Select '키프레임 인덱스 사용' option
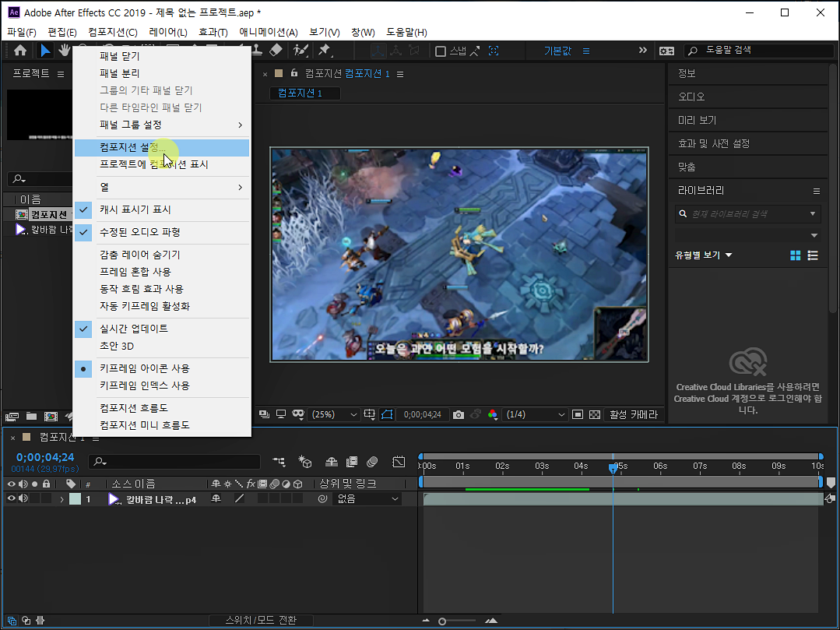840x630 pixels. click(145, 385)
